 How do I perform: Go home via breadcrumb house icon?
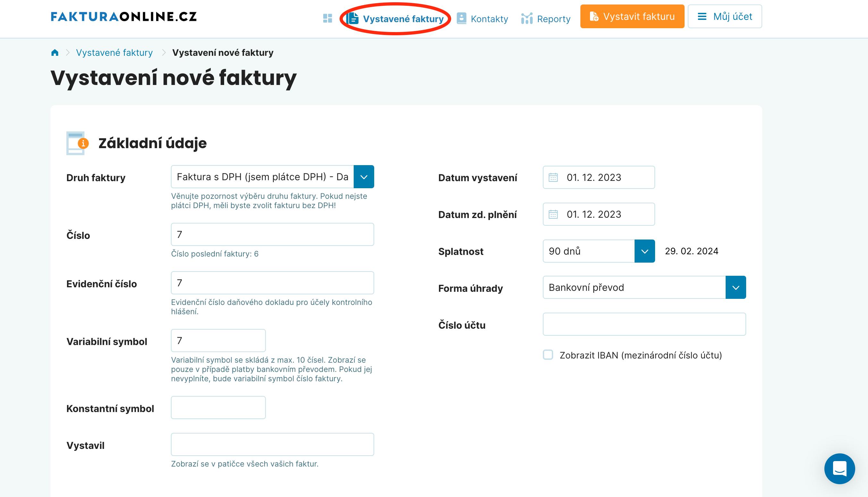(x=55, y=53)
